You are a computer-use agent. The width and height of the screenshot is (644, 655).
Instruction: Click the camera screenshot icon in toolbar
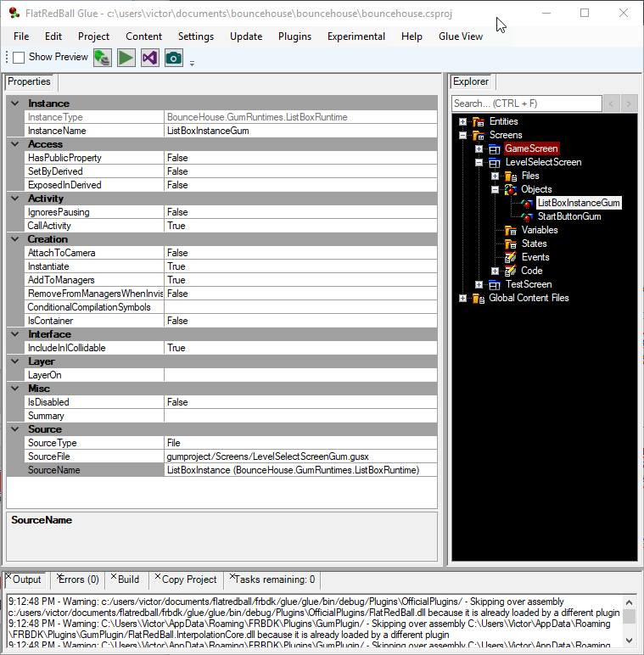click(x=173, y=58)
